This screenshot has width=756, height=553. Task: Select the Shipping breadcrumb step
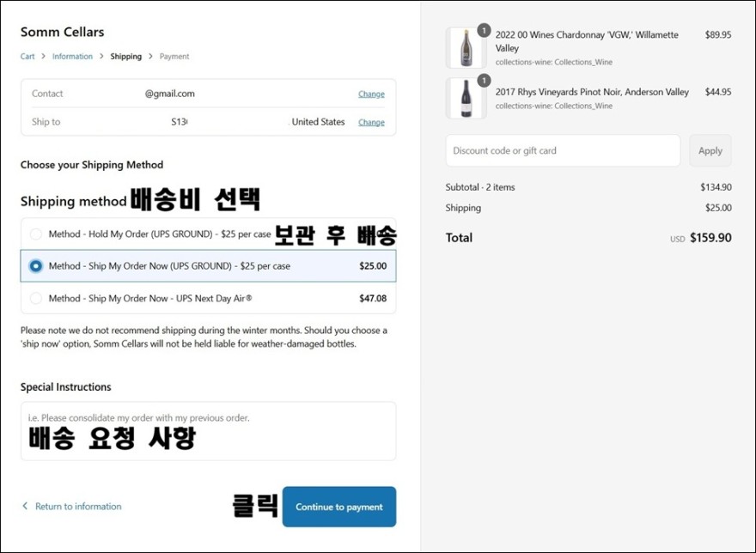point(125,57)
